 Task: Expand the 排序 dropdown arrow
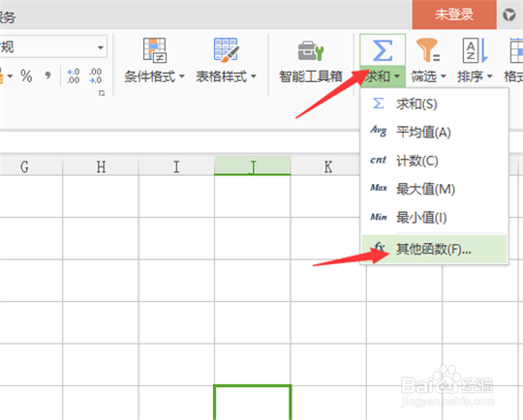pyautogui.click(x=490, y=76)
